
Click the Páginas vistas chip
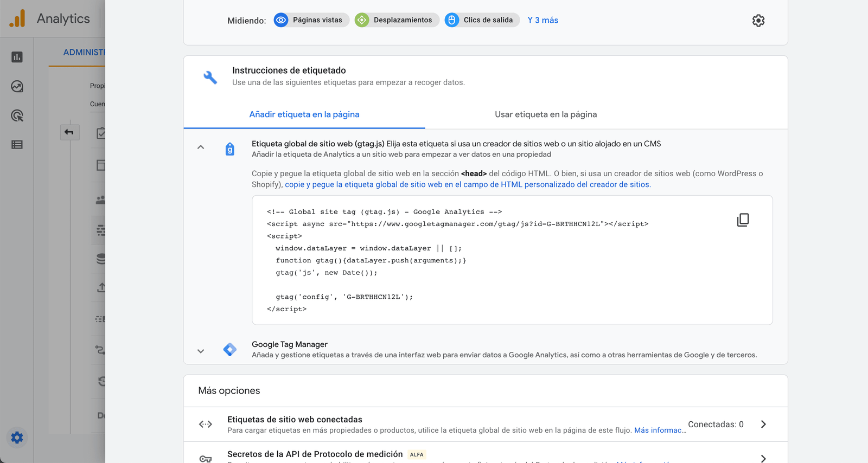[x=311, y=20]
